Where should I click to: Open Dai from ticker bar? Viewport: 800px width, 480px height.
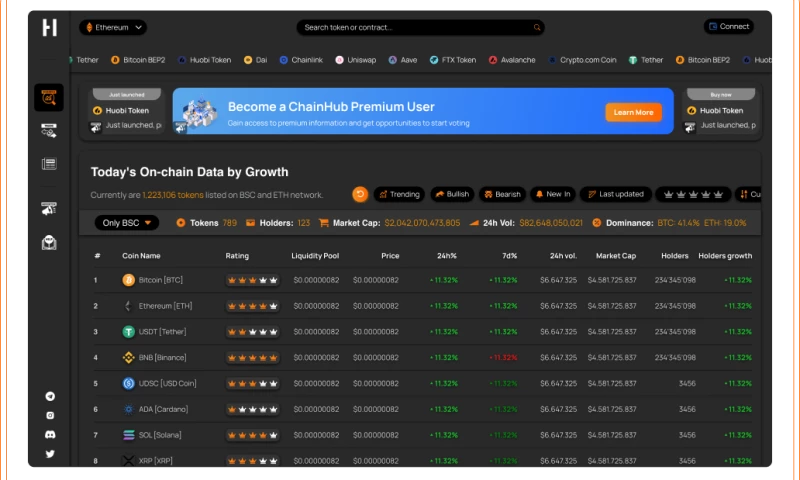point(256,60)
